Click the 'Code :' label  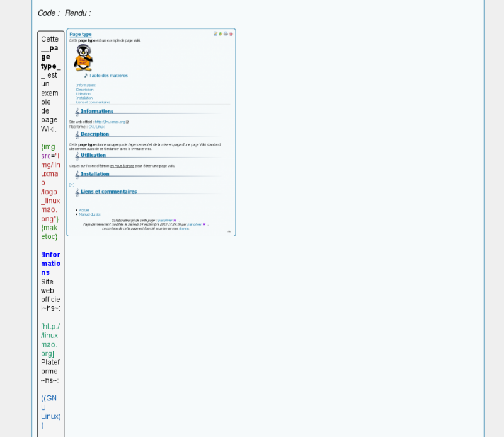click(x=49, y=13)
